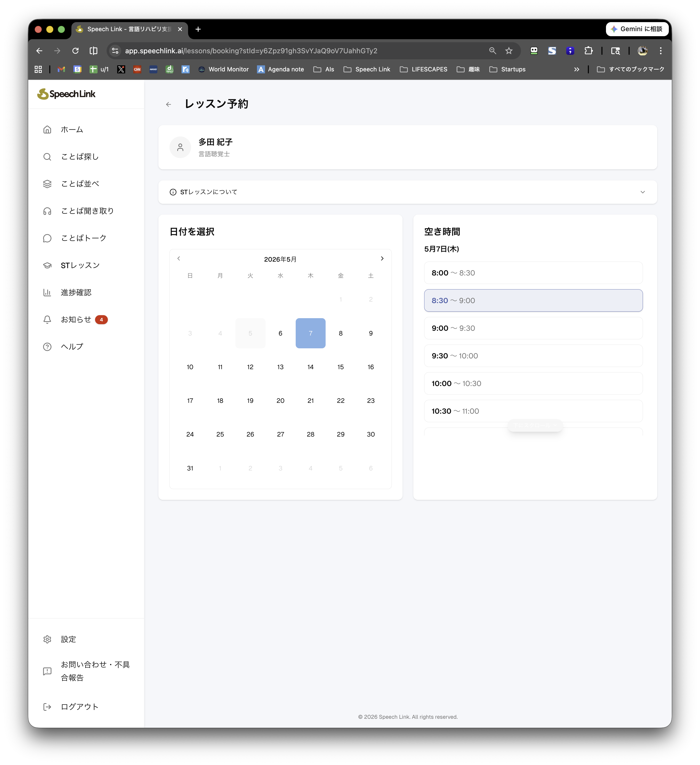
Task: Select May 20 on the calendar
Action: (x=280, y=401)
